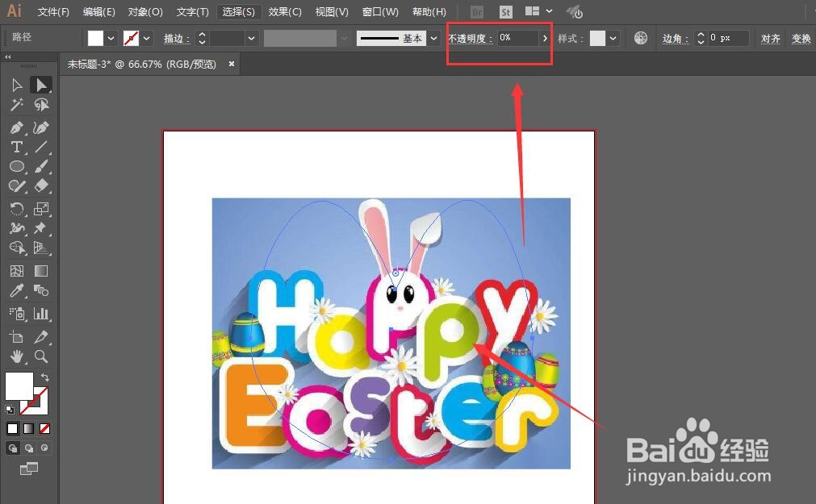The height and width of the screenshot is (504, 816).
Task: Select the Shape Builder tool
Action: click(x=17, y=248)
